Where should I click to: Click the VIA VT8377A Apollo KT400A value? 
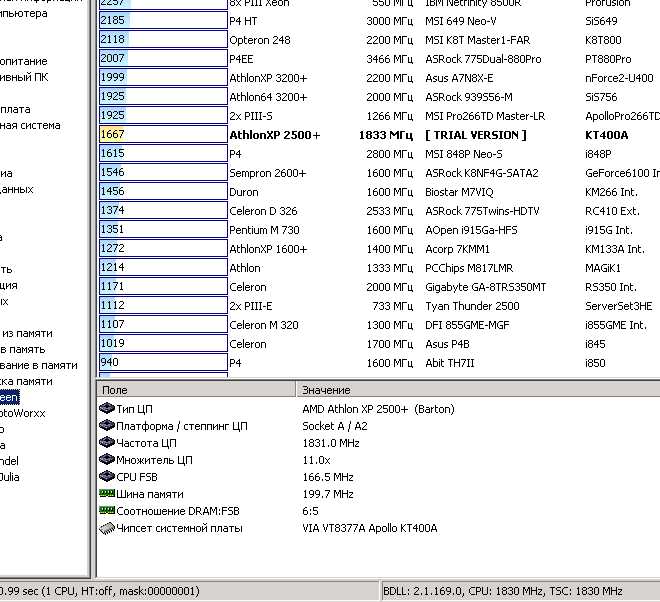click(370, 528)
